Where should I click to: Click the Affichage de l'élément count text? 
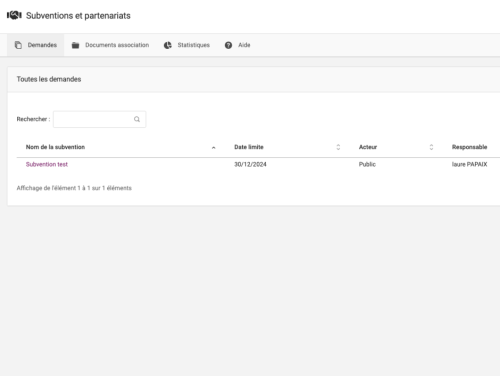coord(74,188)
